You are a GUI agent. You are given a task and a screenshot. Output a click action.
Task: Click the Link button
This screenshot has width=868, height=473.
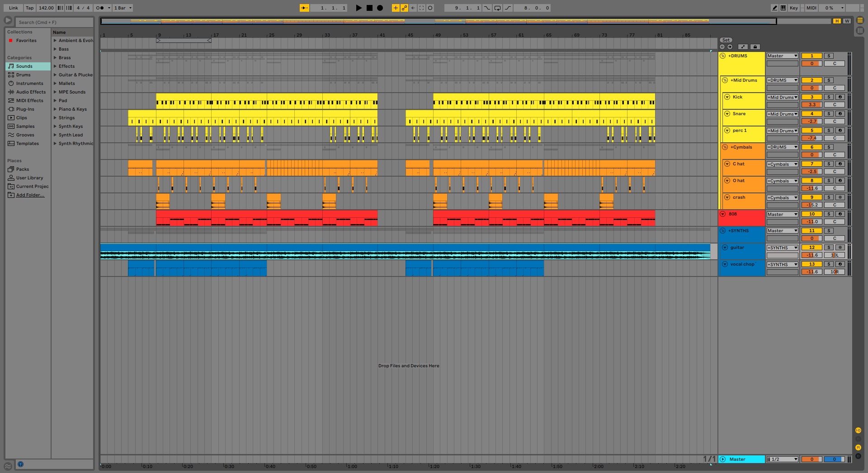(x=14, y=8)
